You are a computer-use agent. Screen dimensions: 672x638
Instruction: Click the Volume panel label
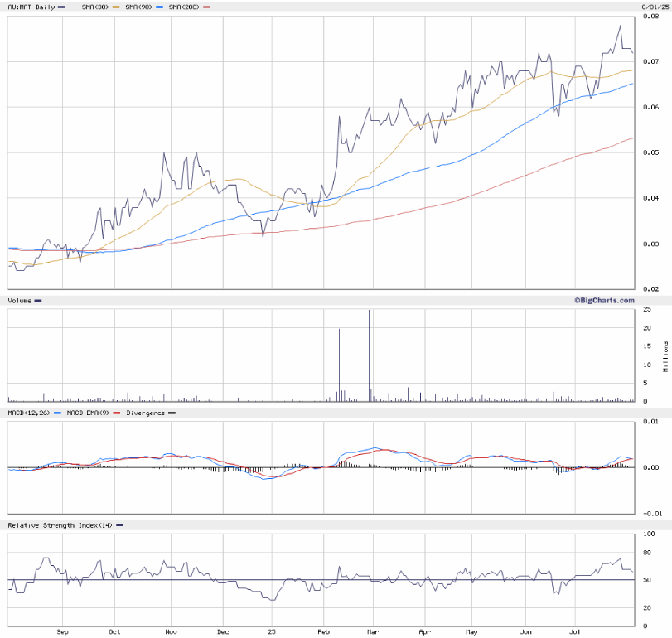(20, 300)
